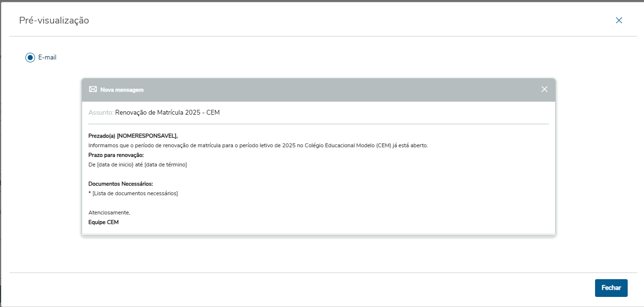644x307 pixels.
Task: Close the Nova mensagem preview with X
Action: [544, 89]
